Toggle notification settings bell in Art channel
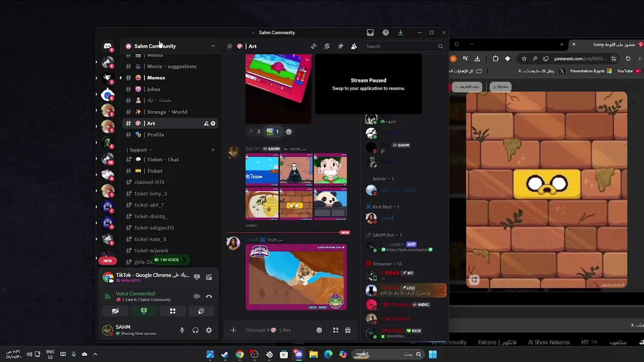The image size is (644, 362). pyautogui.click(x=327, y=46)
